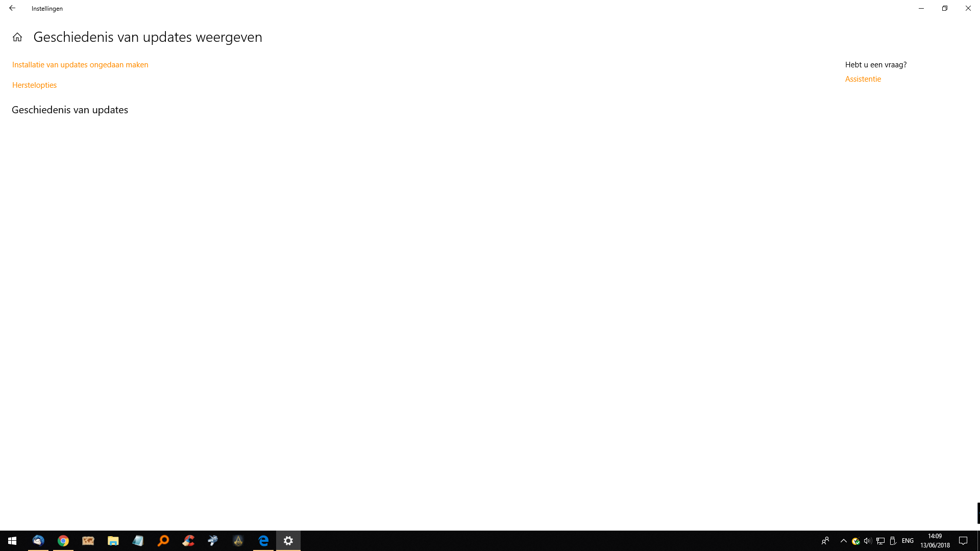Click the Settings gear taskbar icon
980x551 pixels.
tap(288, 541)
